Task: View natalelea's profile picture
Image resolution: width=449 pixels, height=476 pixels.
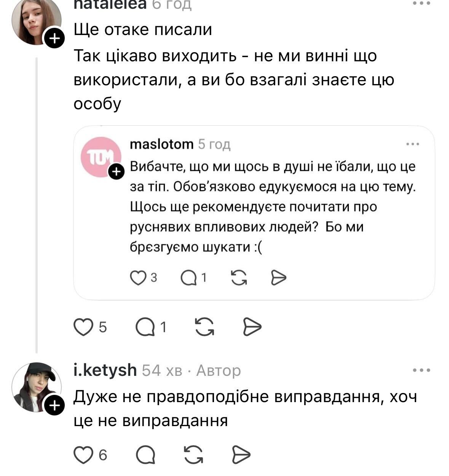Action: (36, 23)
